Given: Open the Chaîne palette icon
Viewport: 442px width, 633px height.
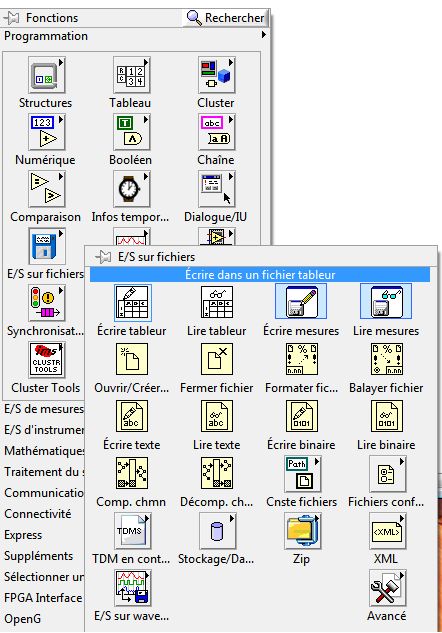Looking at the screenshot, I should click(x=217, y=132).
